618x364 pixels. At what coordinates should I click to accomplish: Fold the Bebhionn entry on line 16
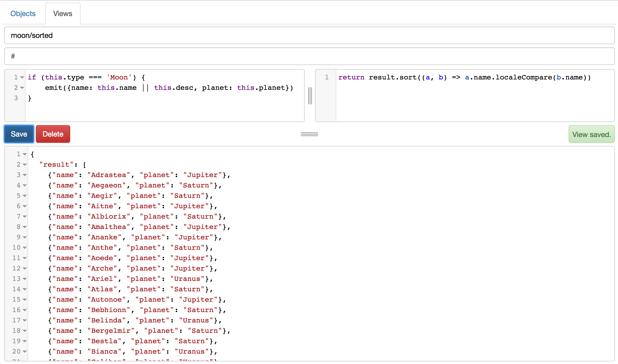click(25, 310)
